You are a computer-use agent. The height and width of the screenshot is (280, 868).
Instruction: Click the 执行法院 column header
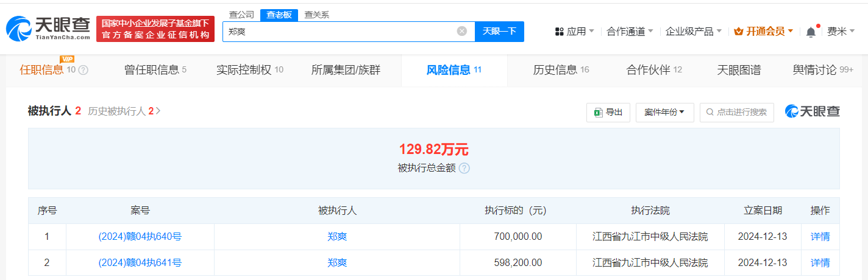point(650,211)
